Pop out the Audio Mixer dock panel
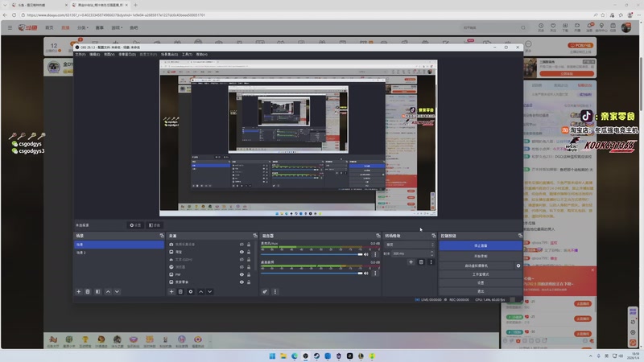The height and width of the screenshot is (362, 644). tap(378, 236)
